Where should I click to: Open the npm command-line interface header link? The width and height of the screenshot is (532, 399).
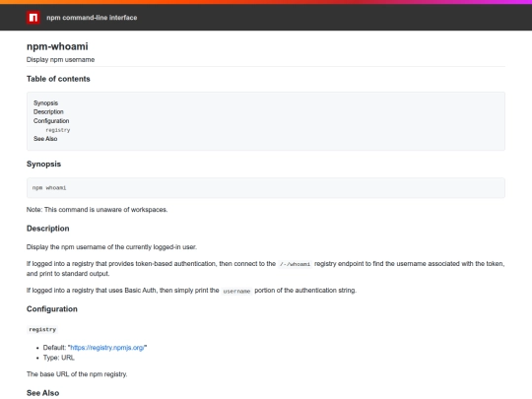tap(92, 18)
